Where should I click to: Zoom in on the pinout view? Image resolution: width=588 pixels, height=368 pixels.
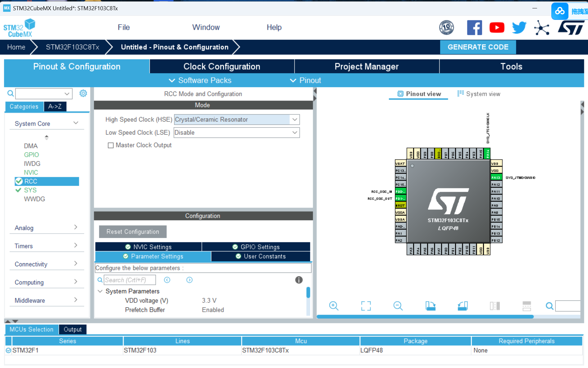334,306
